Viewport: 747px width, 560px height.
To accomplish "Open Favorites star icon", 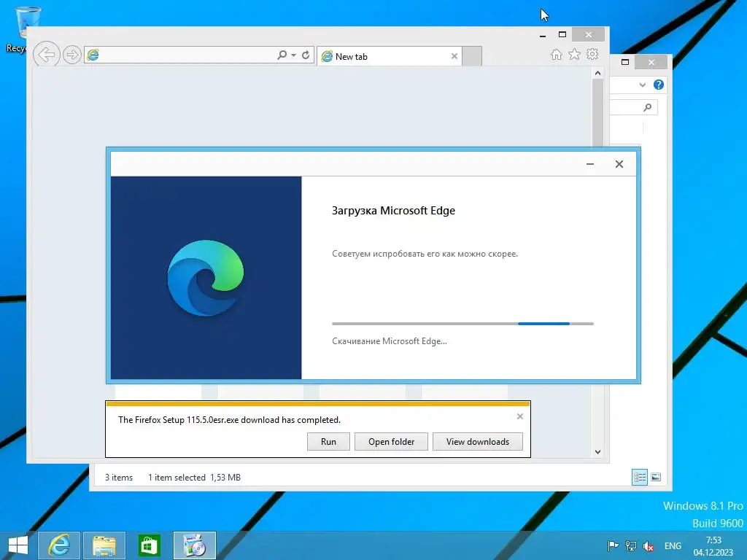I will point(575,54).
